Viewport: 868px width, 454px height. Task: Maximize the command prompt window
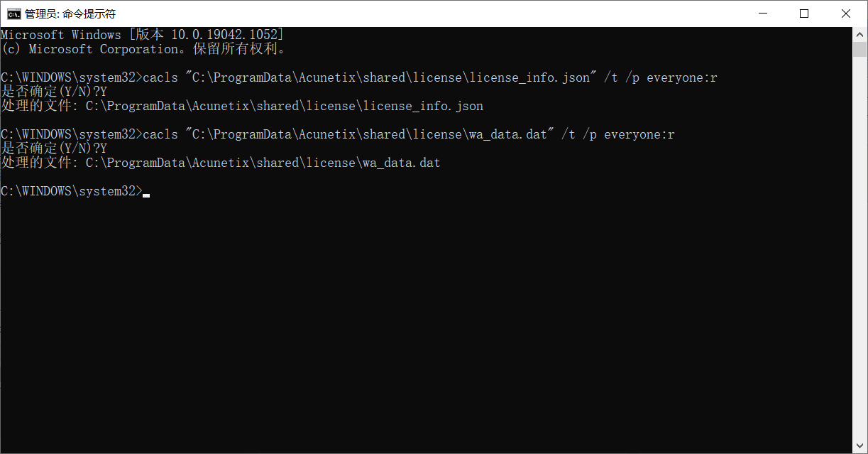804,13
